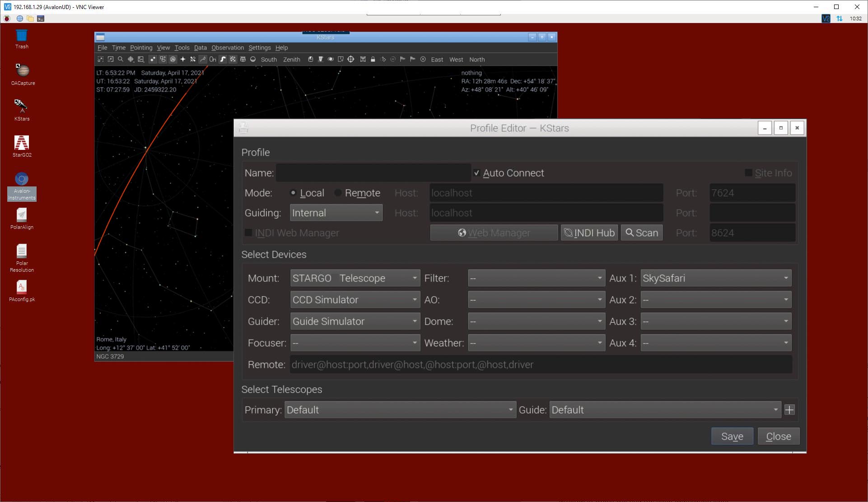Point the sky map to Zenith

(x=292, y=59)
